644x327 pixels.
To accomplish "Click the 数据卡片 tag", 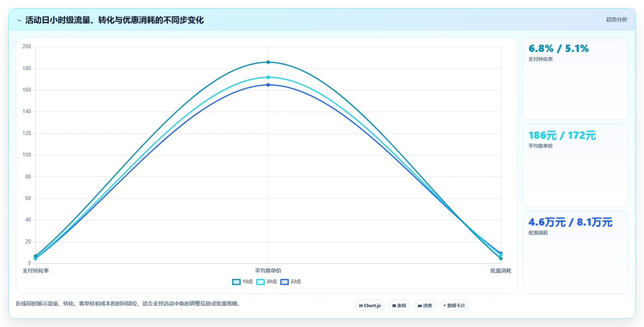I will (x=454, y=305).
